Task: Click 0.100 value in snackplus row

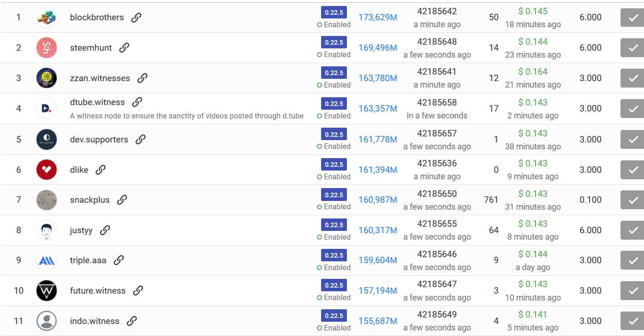Action: pos(590,200)
